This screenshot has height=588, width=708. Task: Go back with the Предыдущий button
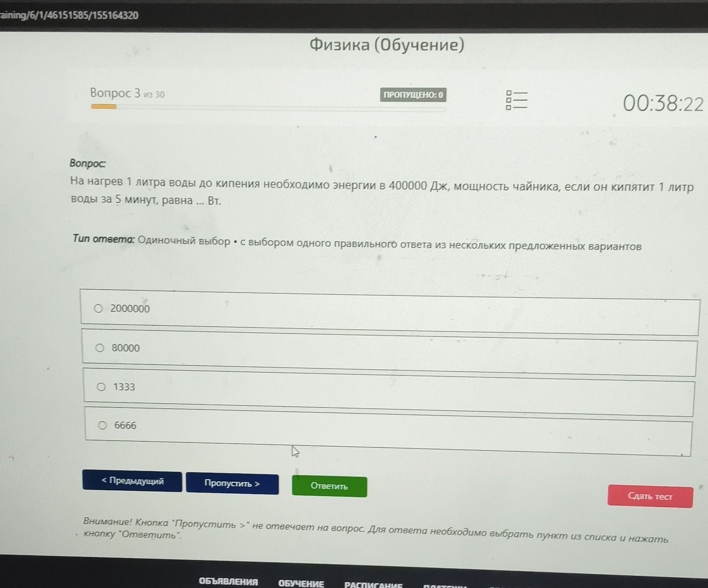pyautogui.click(x=132, y=481)
